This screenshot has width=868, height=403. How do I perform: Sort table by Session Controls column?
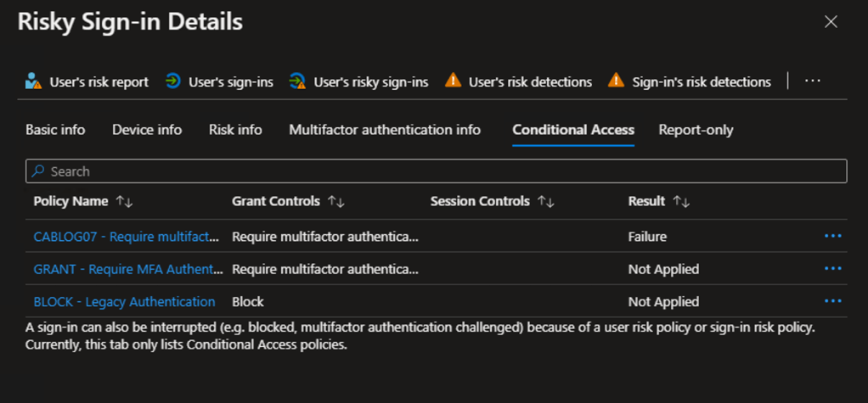coord(546,202)
